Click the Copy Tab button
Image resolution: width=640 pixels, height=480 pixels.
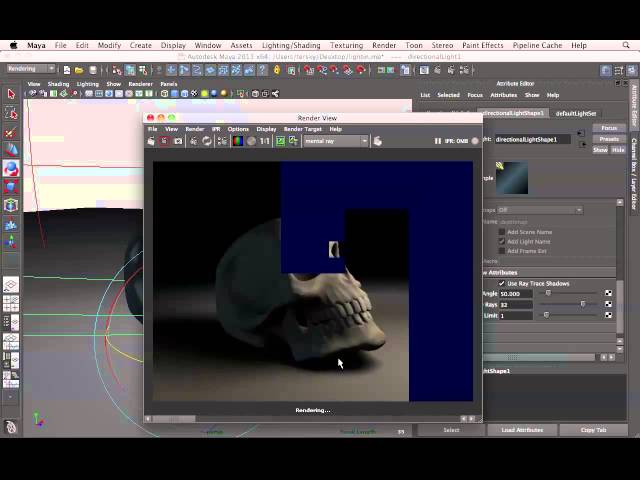point(593,430)
